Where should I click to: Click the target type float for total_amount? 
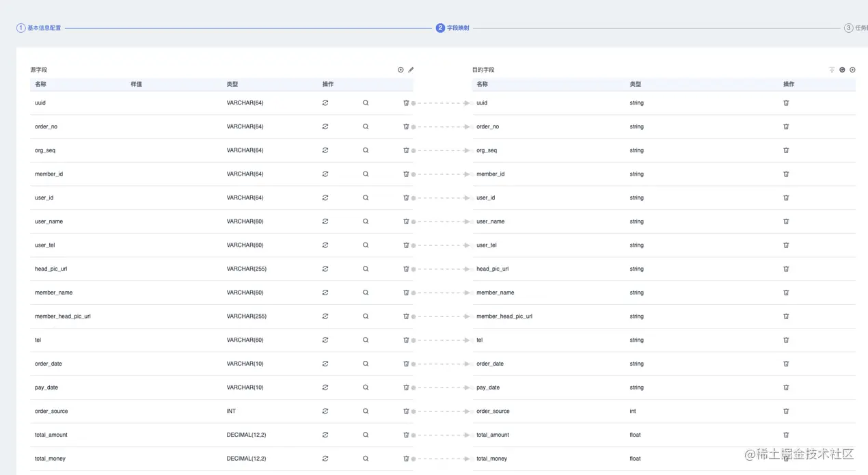pos(635,435)
